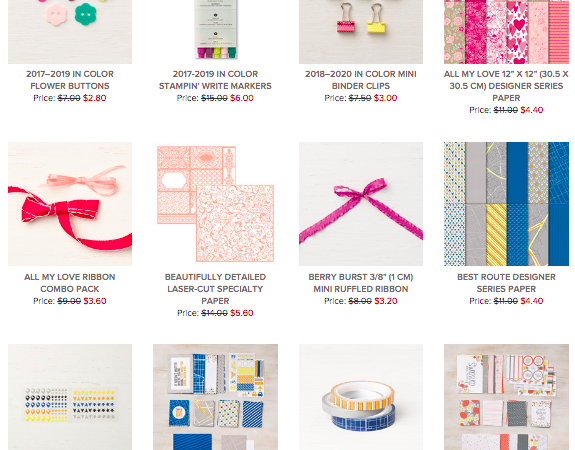Click the magenta ruffled ribbon bow image

click(x=361, y=204)
